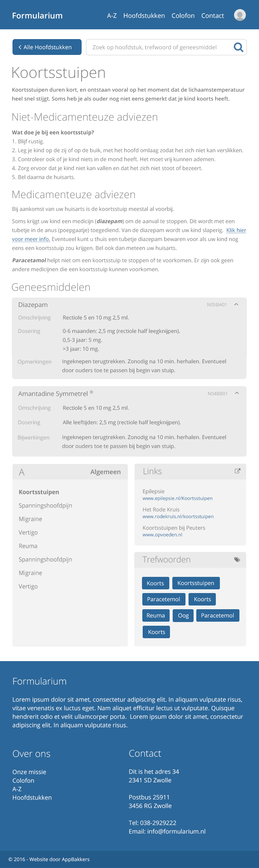Open the epilepsie.nl Koortsstuipen link

click(177, 498)
